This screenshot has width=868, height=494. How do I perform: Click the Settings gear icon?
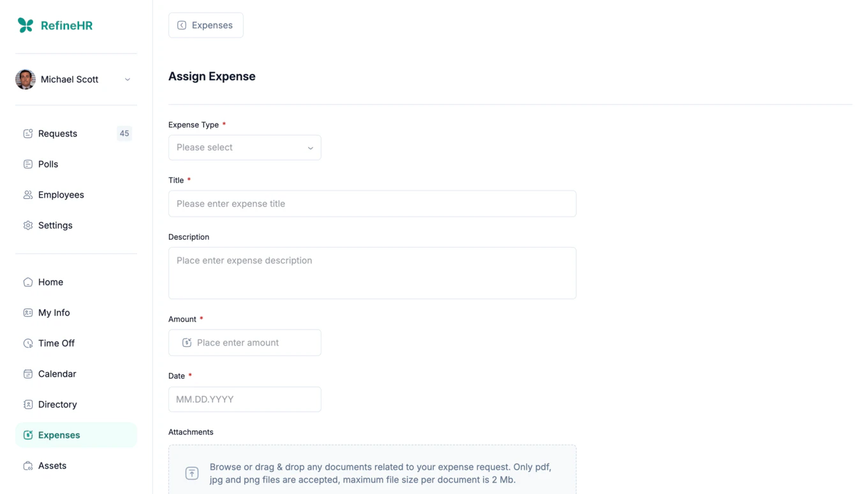pyautogui.click(x=28, y=225)
